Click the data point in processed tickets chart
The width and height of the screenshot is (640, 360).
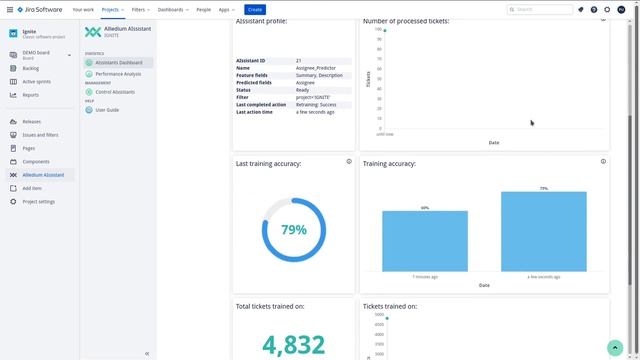(x=385, y=31)
